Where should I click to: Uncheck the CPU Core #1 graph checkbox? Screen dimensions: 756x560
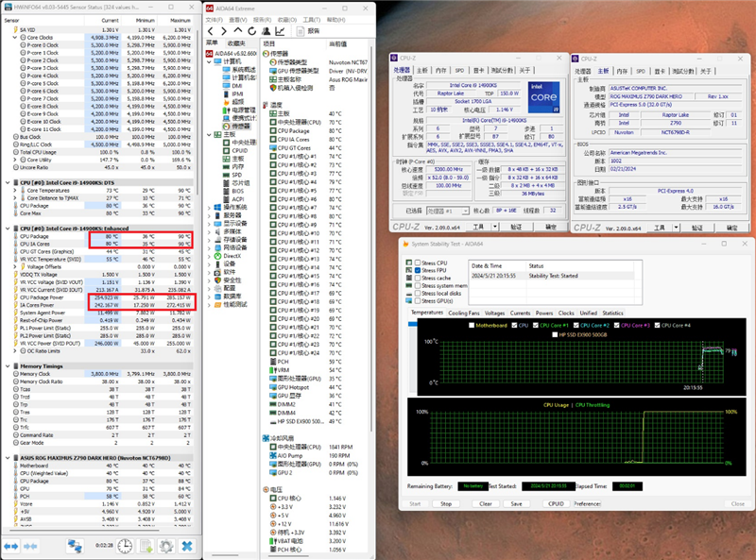[x=535, y=325]
